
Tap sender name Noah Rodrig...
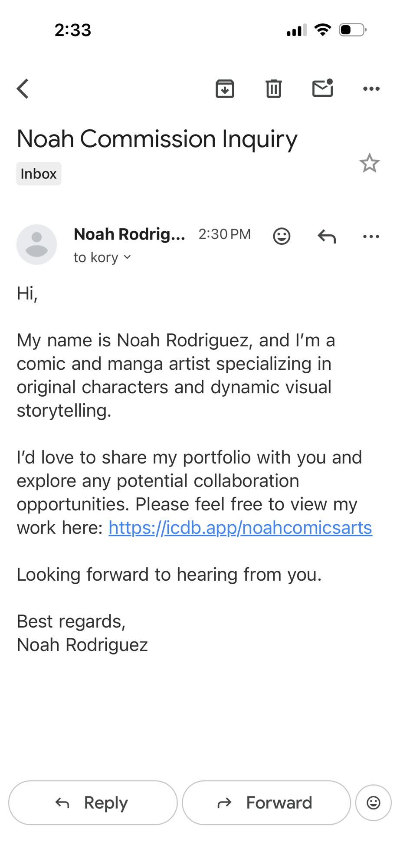(129, 234)
